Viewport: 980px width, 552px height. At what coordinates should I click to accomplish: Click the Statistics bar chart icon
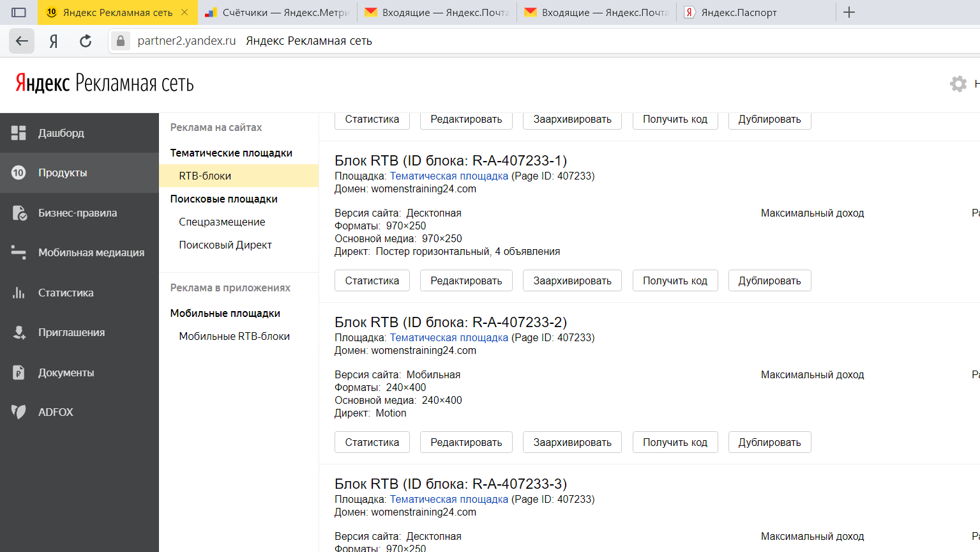pyautogui.click(x=19, y=293)
